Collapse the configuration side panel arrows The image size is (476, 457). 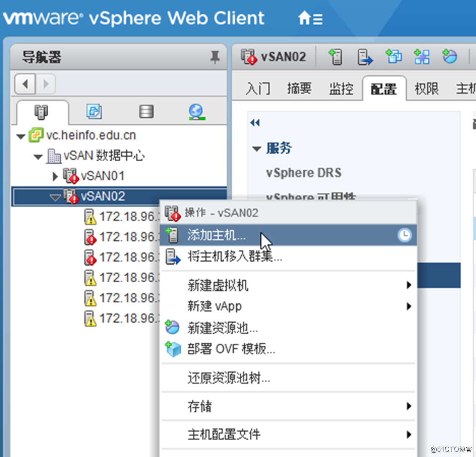click(x=255, y=123)
